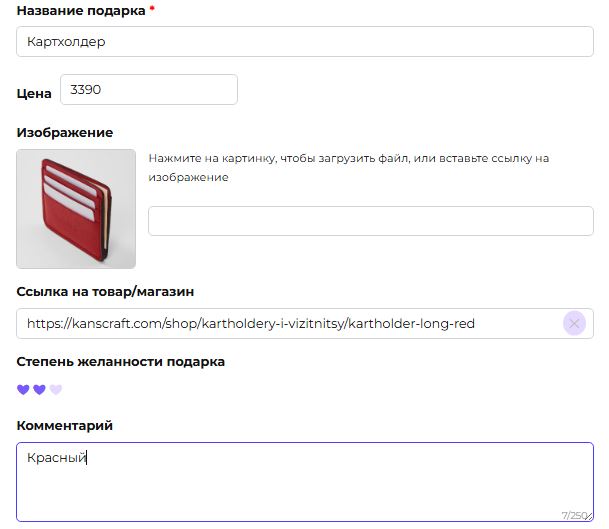
Task: Click the 'Цена' label
Action: (34, 94)
